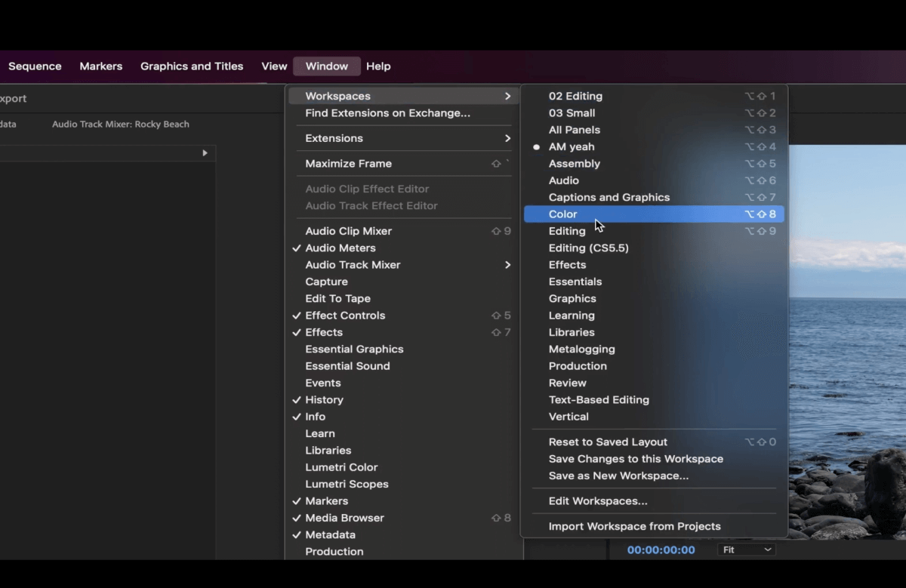Switch to the Assembly workspace
The width and height of the screenshot is (906, 588).
654,164
